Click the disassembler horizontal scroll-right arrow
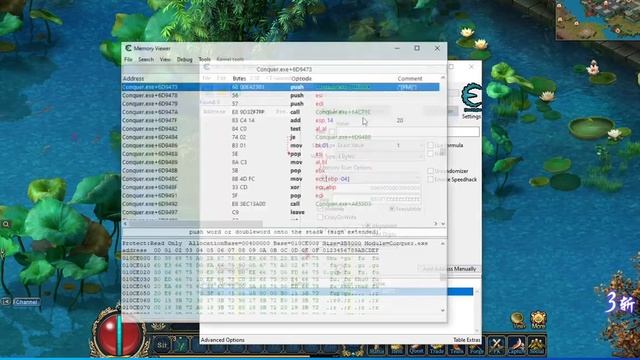This screenshot has height=360, width=640. click(x=436, y=224)
